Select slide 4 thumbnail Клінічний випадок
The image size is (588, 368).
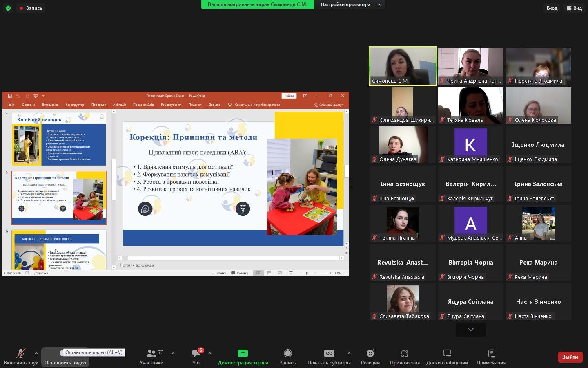click(x=59, y=139)
